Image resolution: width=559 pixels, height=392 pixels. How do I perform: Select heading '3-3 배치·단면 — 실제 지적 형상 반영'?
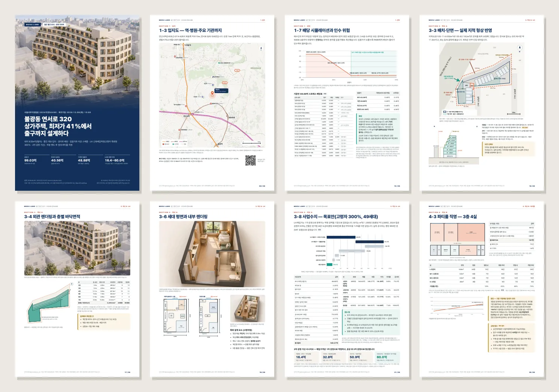point(460,30)
